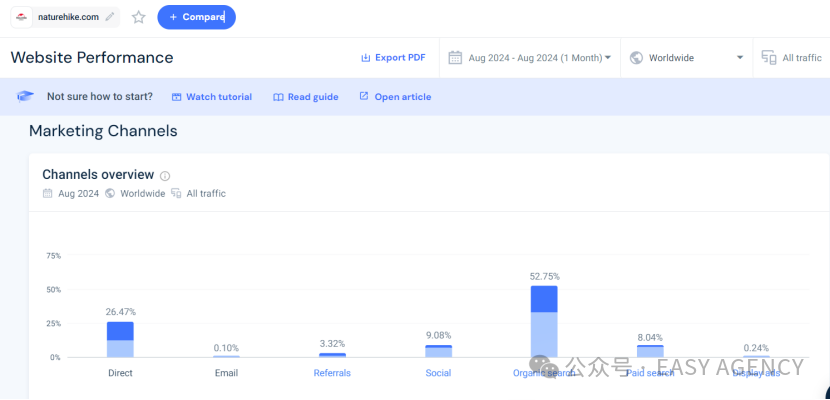Expand the Worldwide country dropdown
This screenshot has width=830, height=400.
tap(687, 58)
